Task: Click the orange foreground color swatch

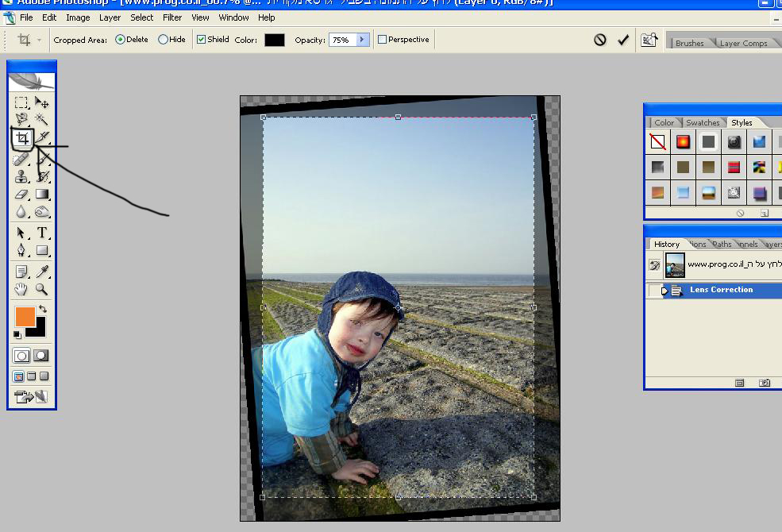Action: tap(25, 316)
